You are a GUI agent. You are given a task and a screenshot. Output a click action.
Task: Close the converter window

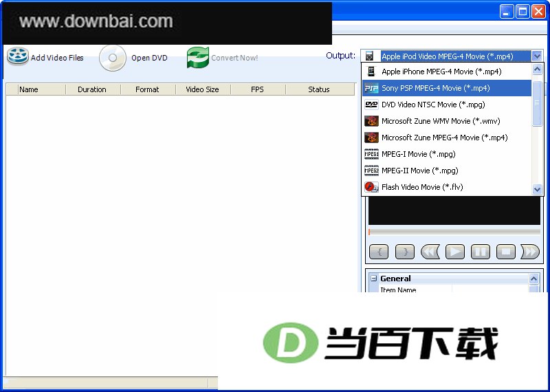(x=538, y=12)
